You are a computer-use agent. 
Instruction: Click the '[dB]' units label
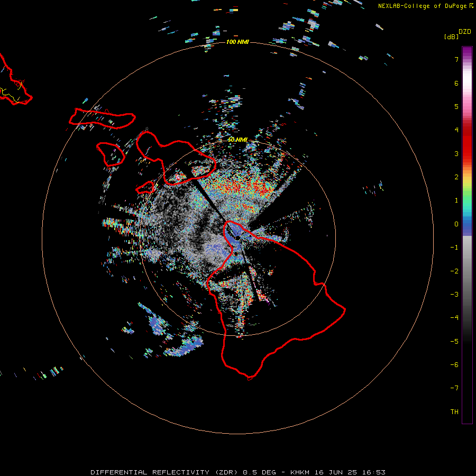[x=452, y=36]
